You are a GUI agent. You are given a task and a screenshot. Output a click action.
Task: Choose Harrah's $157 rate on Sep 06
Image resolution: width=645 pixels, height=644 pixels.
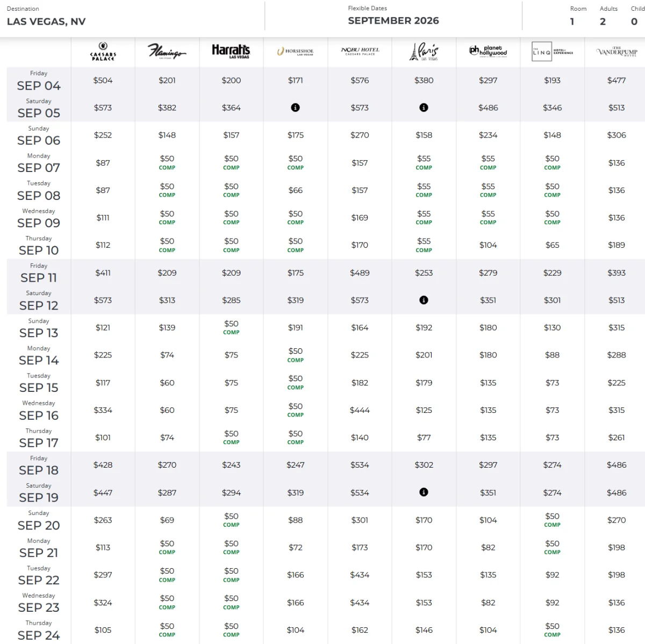tap(231, 135)
